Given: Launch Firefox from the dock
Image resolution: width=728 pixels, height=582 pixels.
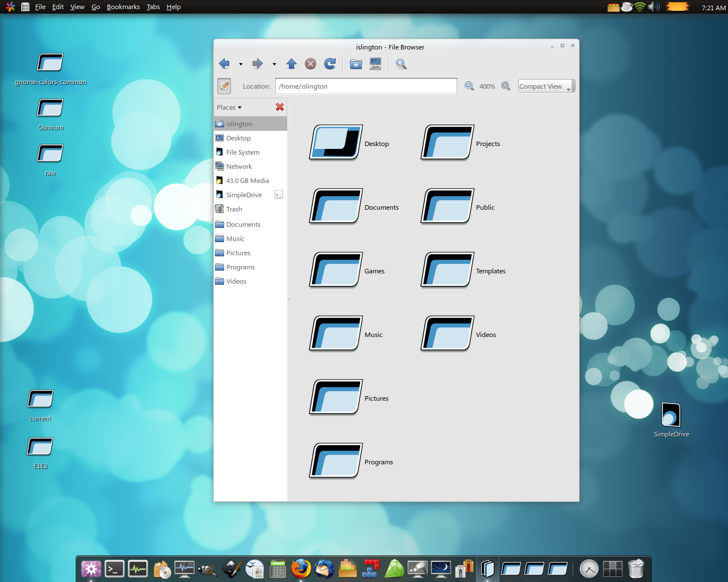Looking at the screenshot, I should point(301,568).
